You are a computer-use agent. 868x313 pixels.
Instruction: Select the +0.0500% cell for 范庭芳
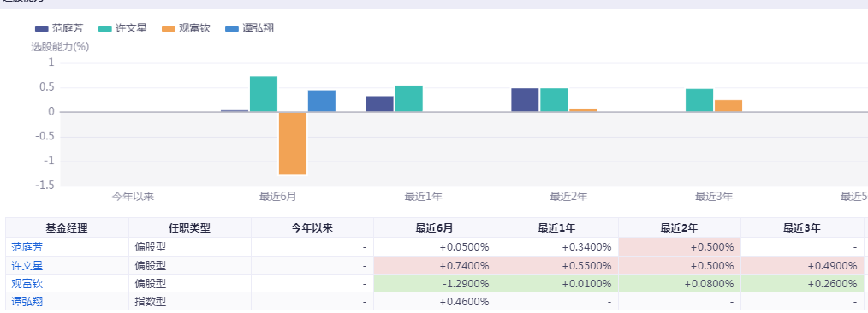(x=435, y=247)
